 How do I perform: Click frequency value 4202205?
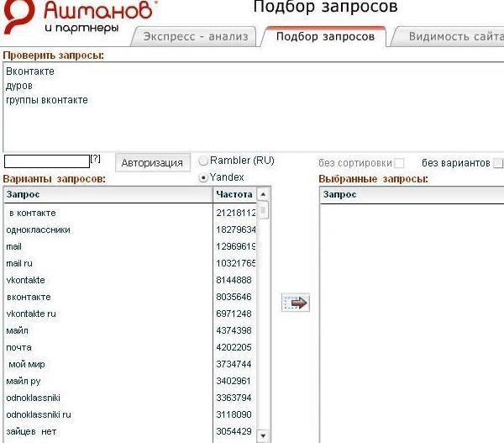point(234,347)
